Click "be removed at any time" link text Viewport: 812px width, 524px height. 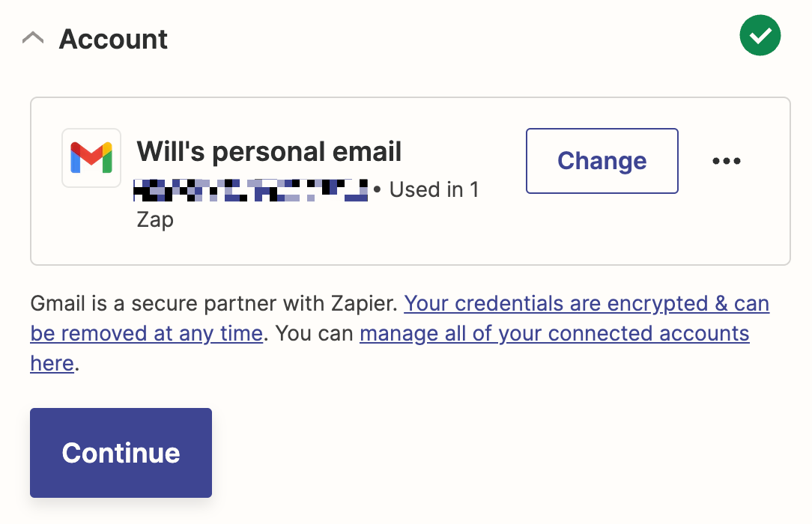[x=146, y=333]
